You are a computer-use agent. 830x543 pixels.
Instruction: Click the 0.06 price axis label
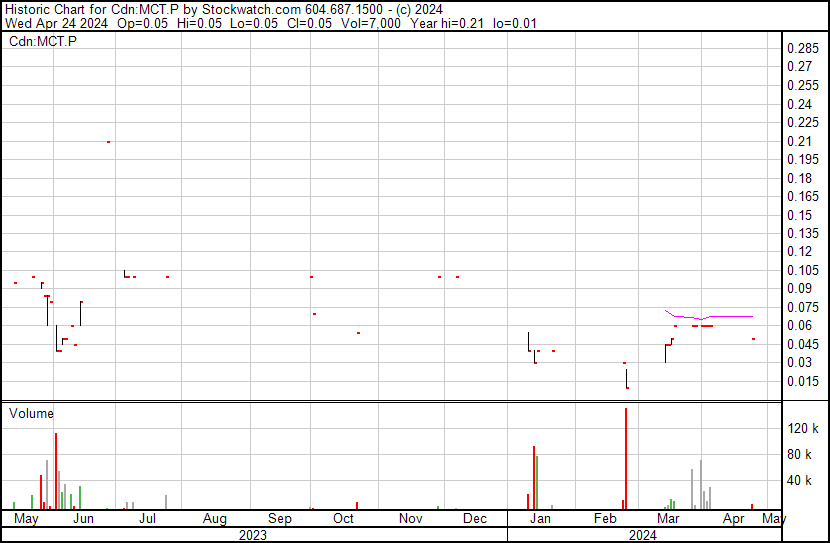[799, 325]
